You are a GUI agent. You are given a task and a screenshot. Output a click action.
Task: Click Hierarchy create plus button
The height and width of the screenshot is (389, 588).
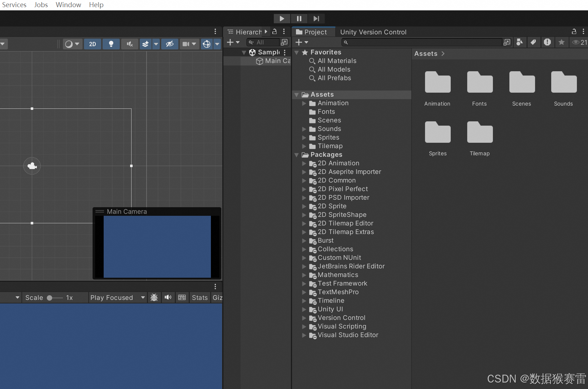point(233,42)
